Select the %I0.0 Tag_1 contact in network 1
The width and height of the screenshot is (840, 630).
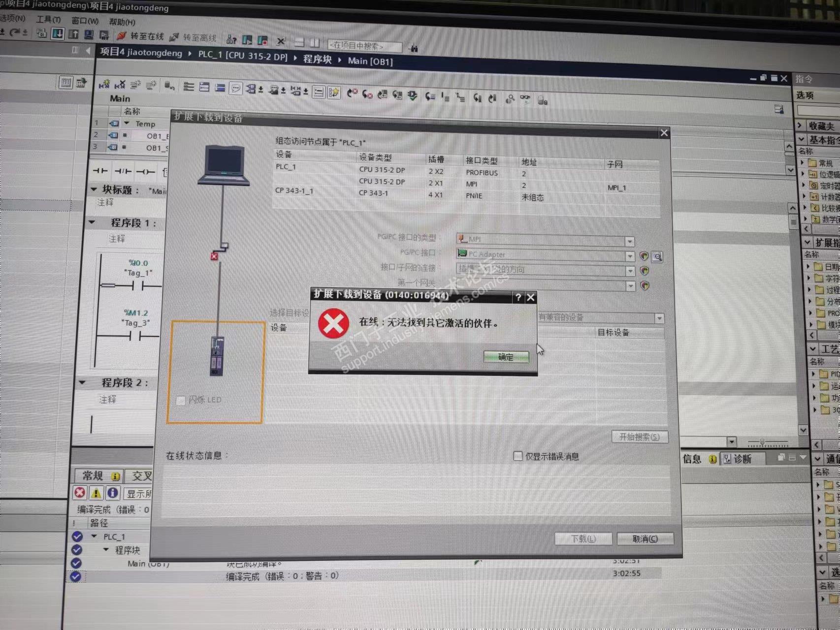(137, 286)
